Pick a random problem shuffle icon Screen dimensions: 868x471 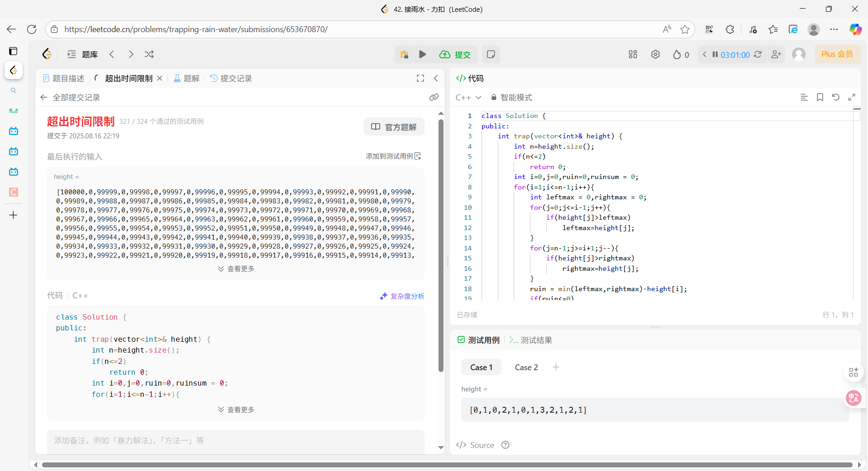point(149,54)
